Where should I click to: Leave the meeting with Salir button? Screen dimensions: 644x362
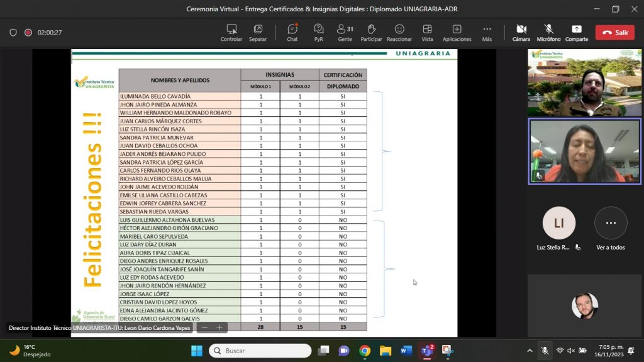click(x=615, y=33)
